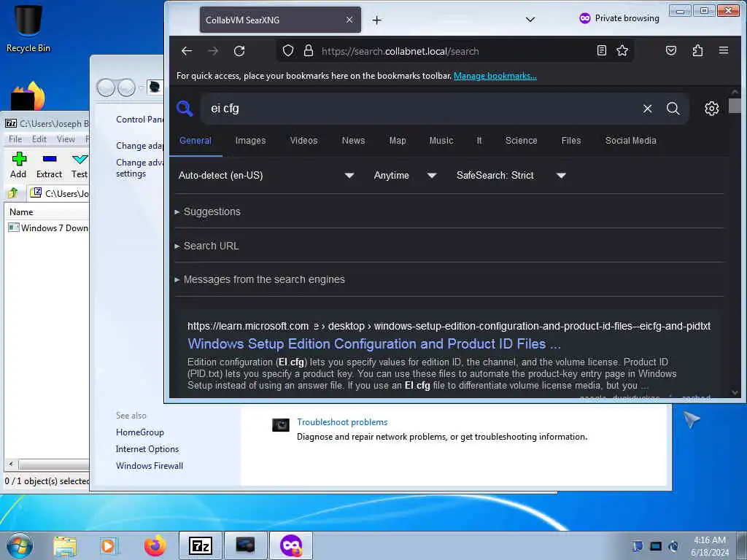The image size is (747, 560).
Task: Open Windows Firewall in Control Panel
Action: [149, 466]
